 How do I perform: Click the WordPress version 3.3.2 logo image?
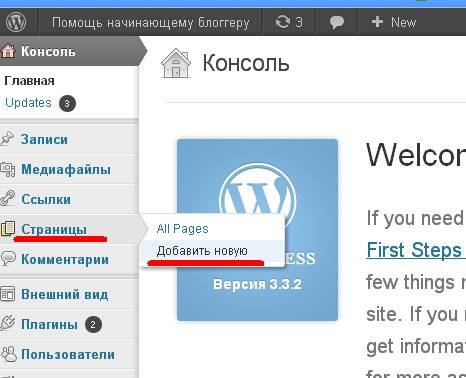click(257, 230)
